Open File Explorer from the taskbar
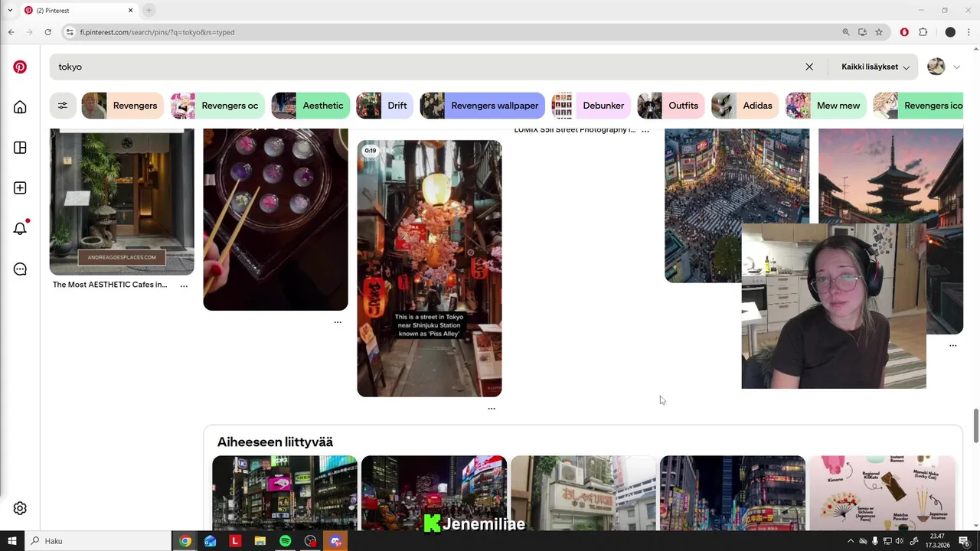This screenshot has height=551, width=980. coord(260,541)
